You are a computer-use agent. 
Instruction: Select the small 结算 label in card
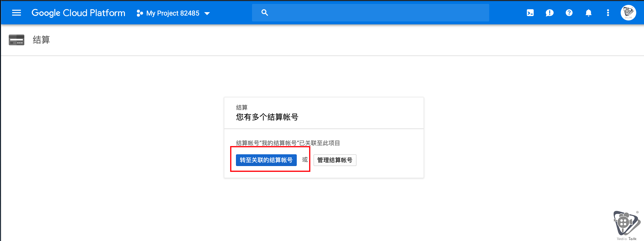[x=242, y=107]
